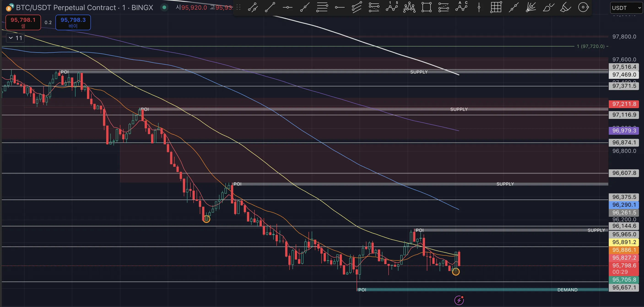This screenshot has height=307, width=644.
Task: Select the Fib Retracement tool
Action: [322, 8]
